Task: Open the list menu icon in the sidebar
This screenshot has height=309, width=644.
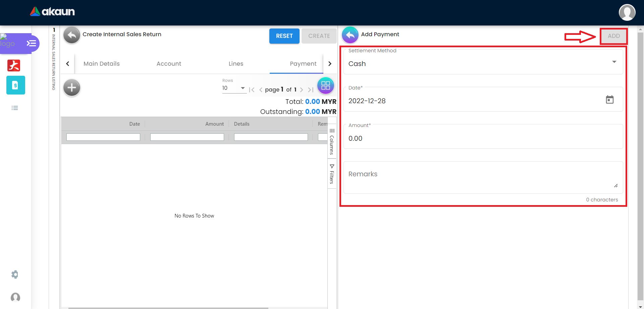Action: 15,108
